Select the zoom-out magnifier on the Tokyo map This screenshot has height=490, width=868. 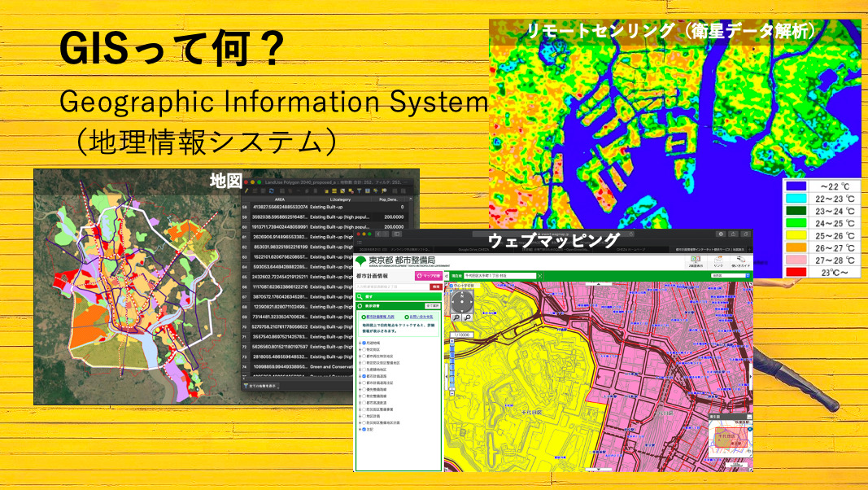(x=468, y=317)
